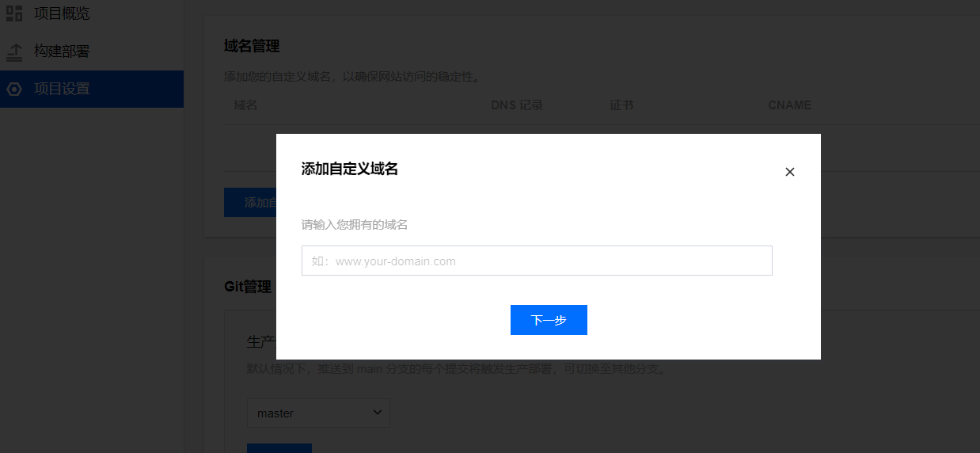The image size is (980, 453).
Task: Click the 域名 column header
Action: (x=245, y=105)
